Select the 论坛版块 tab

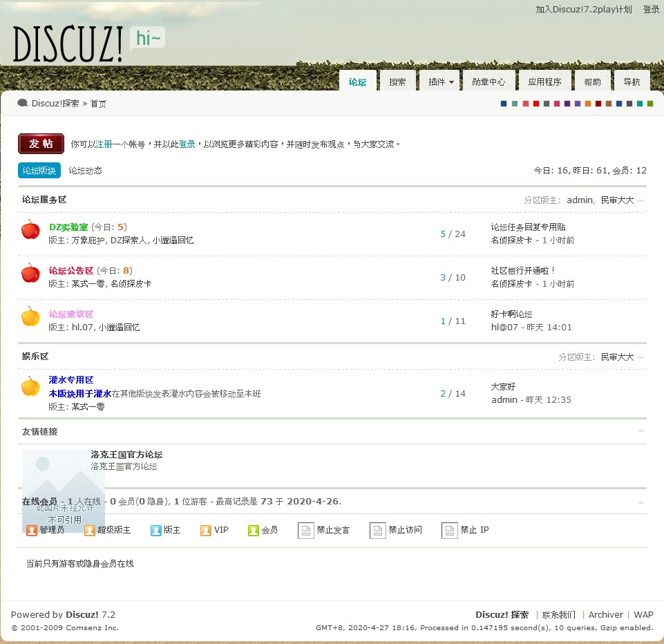click(39, 170)
